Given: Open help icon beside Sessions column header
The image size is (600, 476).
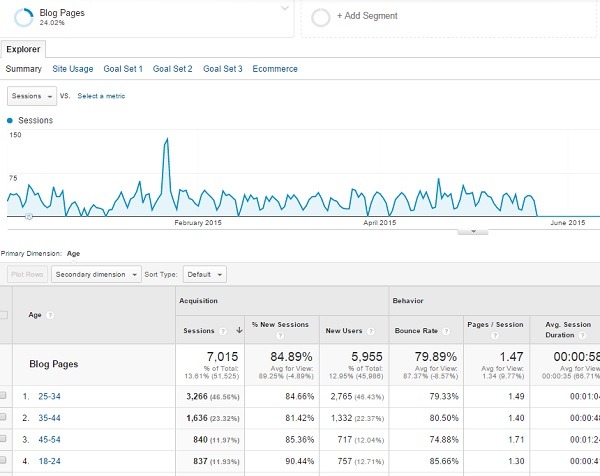Looking at the screenshot, I should click(x=223, y=331).
